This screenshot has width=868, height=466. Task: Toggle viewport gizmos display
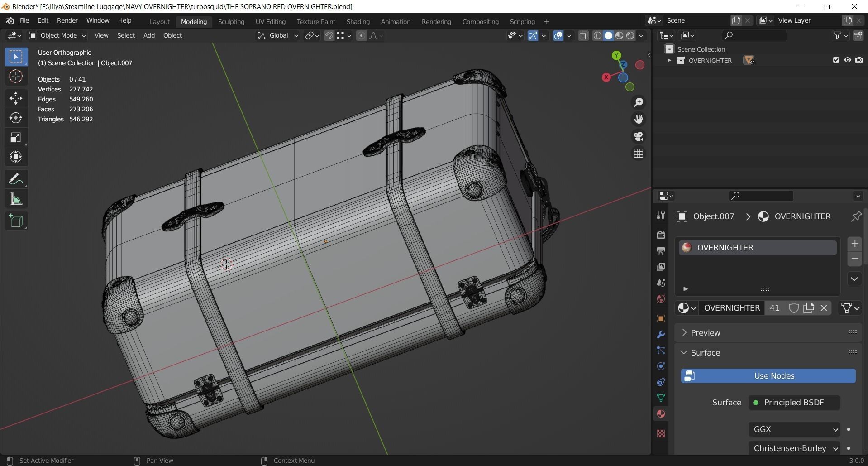click(533, 35)
